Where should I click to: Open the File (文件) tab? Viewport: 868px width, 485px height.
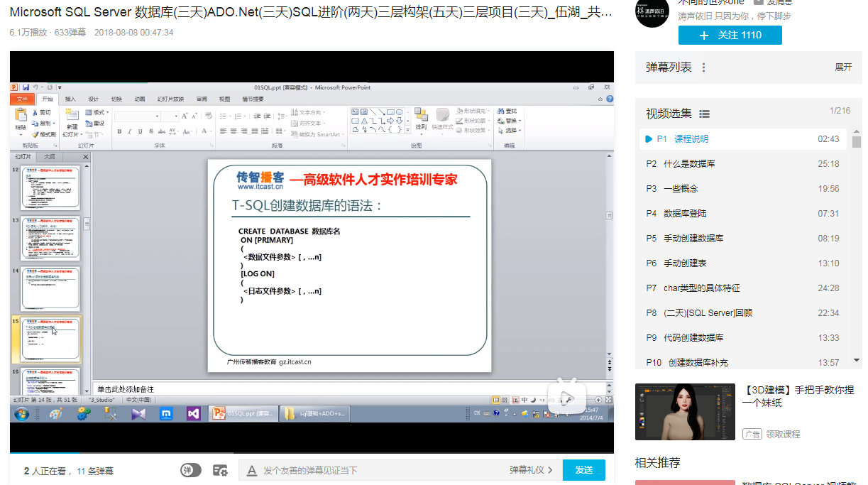[x=23, y=99]
